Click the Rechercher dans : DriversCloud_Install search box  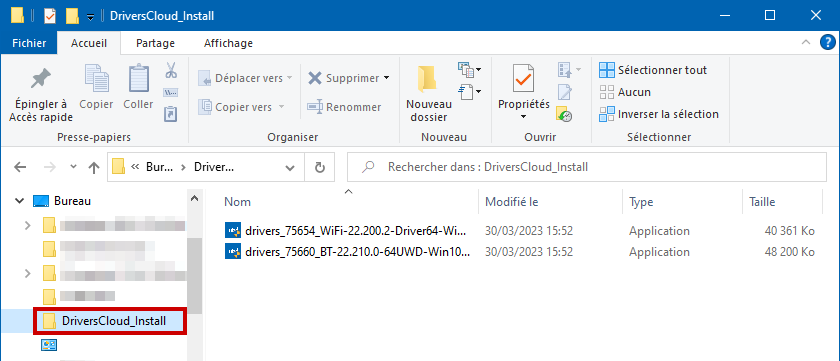(x=587, y=167)
